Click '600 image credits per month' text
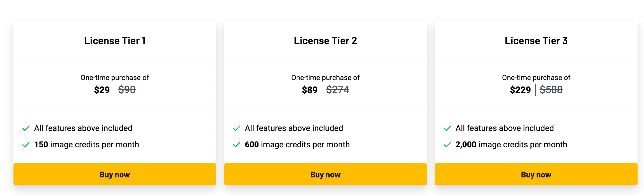Screen dimensions: 644x196 (x=297, y=145)
